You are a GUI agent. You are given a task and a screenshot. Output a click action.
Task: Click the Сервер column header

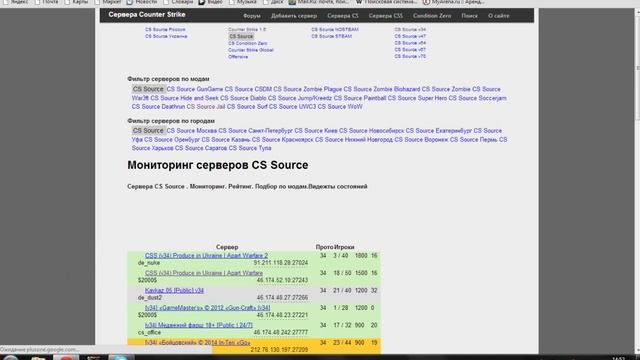(x=227, y=247)
